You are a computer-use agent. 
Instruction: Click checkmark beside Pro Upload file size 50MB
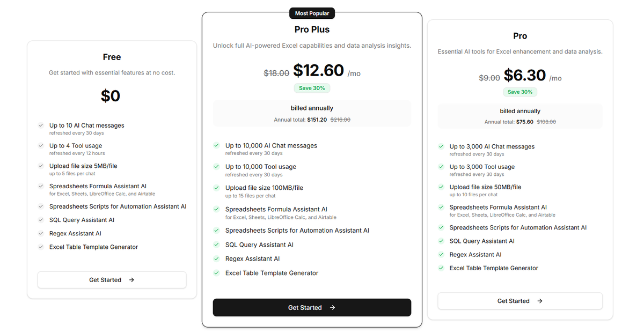pyautogui.click(x=441, y=187)
